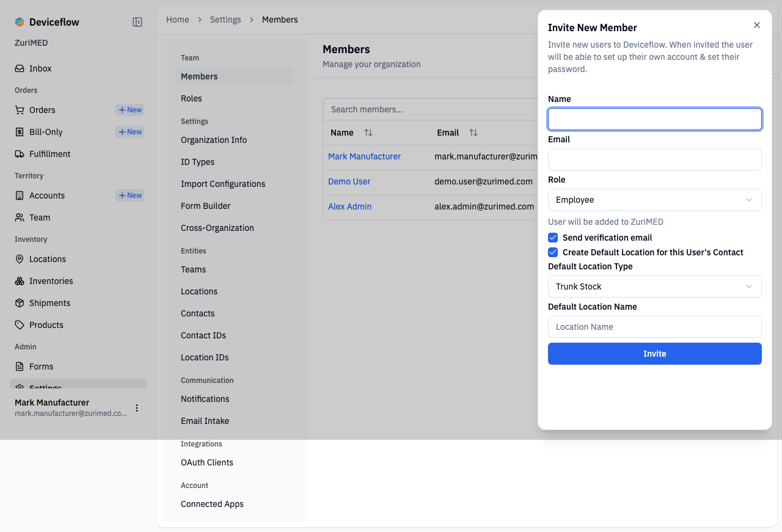782x532 pixels.
Task: Click the Inbox tray icon
Action: [20, 68]
